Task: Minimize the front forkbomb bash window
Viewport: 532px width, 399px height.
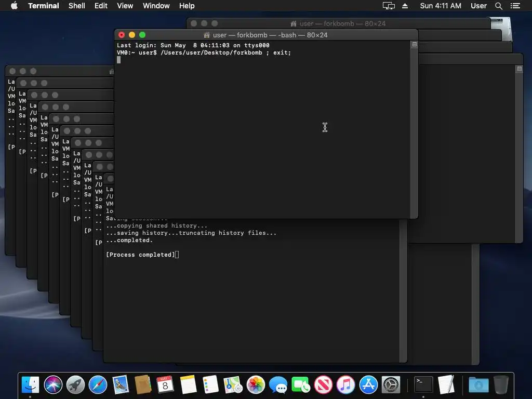Action: [132, 35]
